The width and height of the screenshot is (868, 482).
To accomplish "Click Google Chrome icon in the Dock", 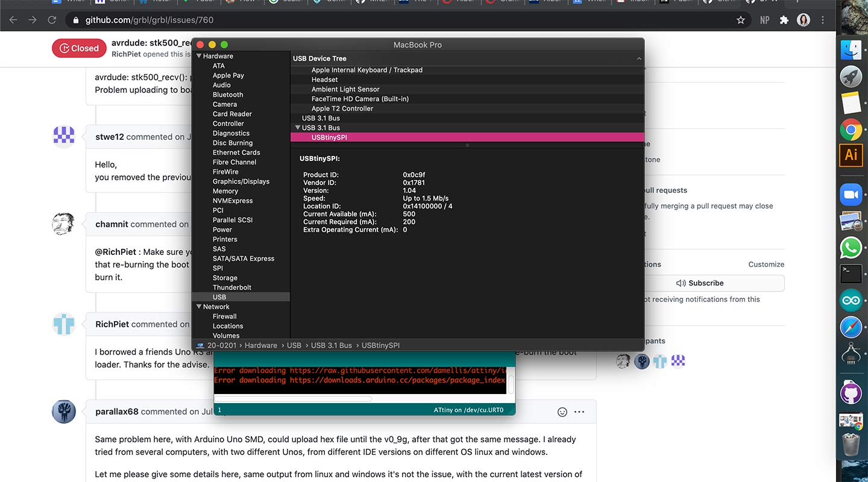I will tap(851, 129).
